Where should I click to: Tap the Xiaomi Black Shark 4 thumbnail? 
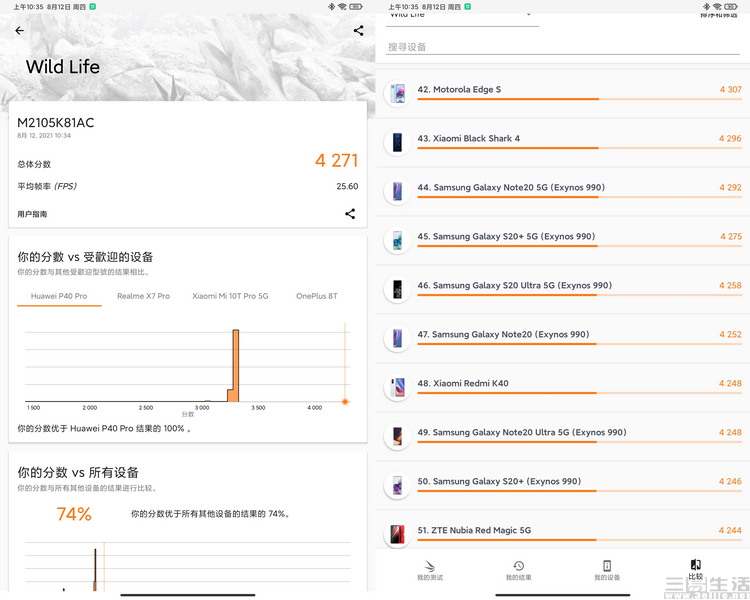[x=397, y=142]
